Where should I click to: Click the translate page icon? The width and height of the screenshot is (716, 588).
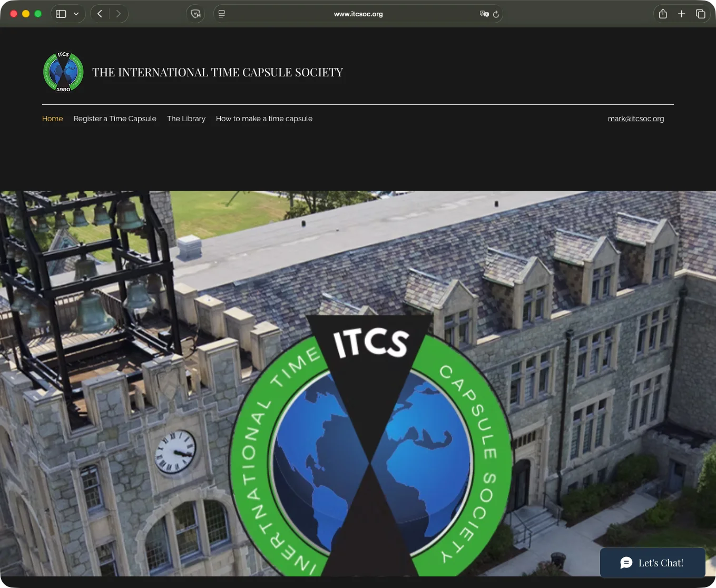(x=484, y=14)
